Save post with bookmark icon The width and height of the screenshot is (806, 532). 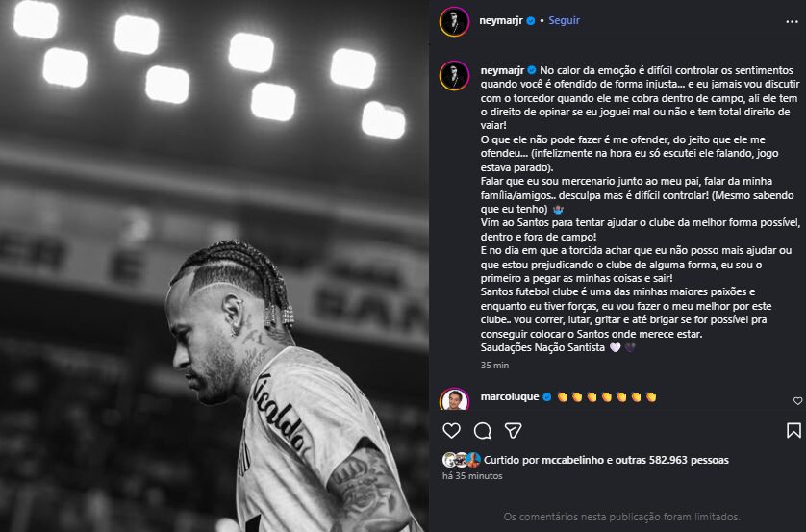(x=793, y=430)
